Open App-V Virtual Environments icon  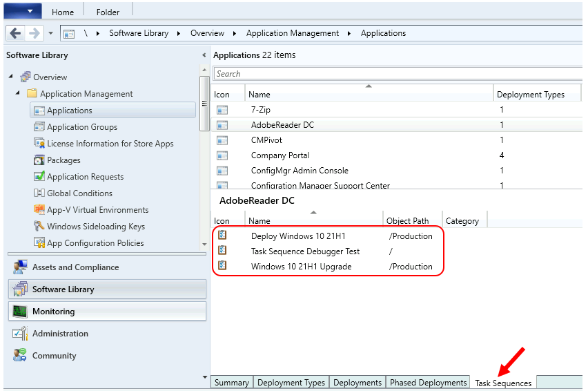[x=39, y=209]
